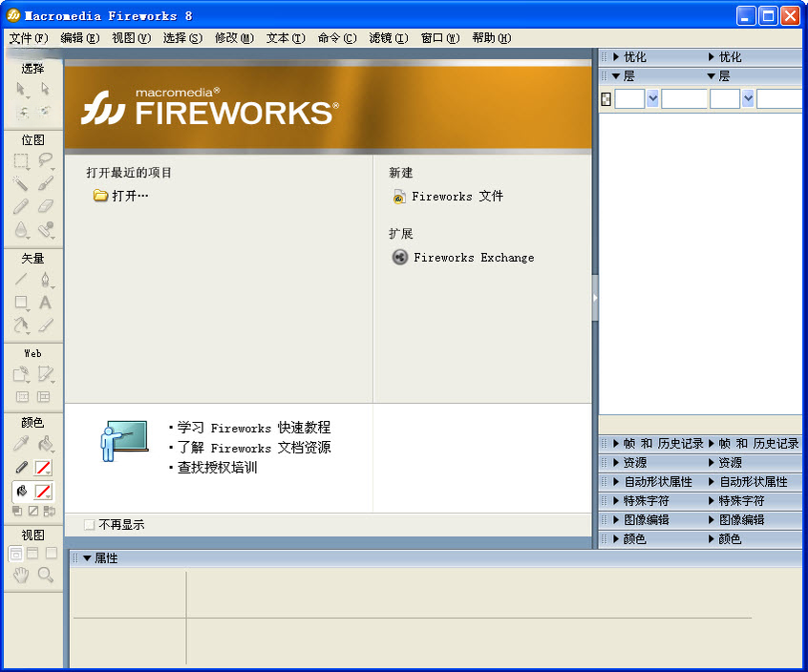Select the Magic Wand tool
Viewport: 808px width, 672px height.
coord(21,183)
